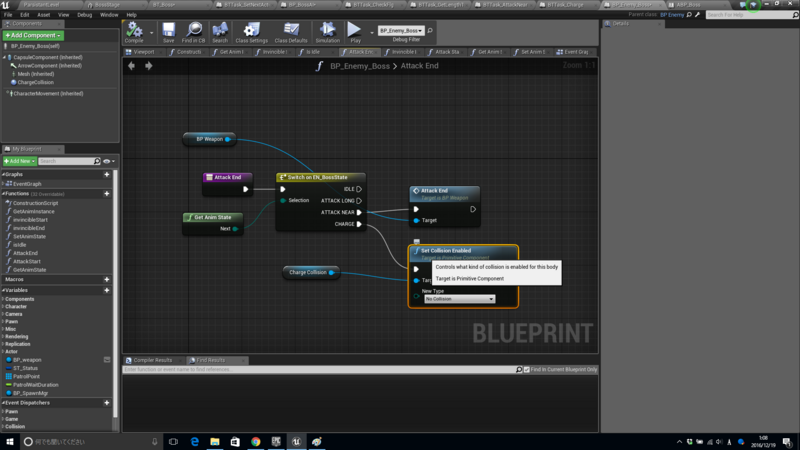Screen dimensions: 800x450
Task: Click the Find Results search input
Action: click(319, 369)
